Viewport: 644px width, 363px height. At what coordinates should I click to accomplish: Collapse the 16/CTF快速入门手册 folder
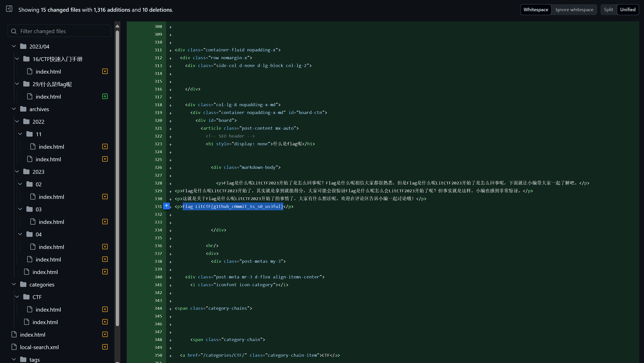click(17, 59)
